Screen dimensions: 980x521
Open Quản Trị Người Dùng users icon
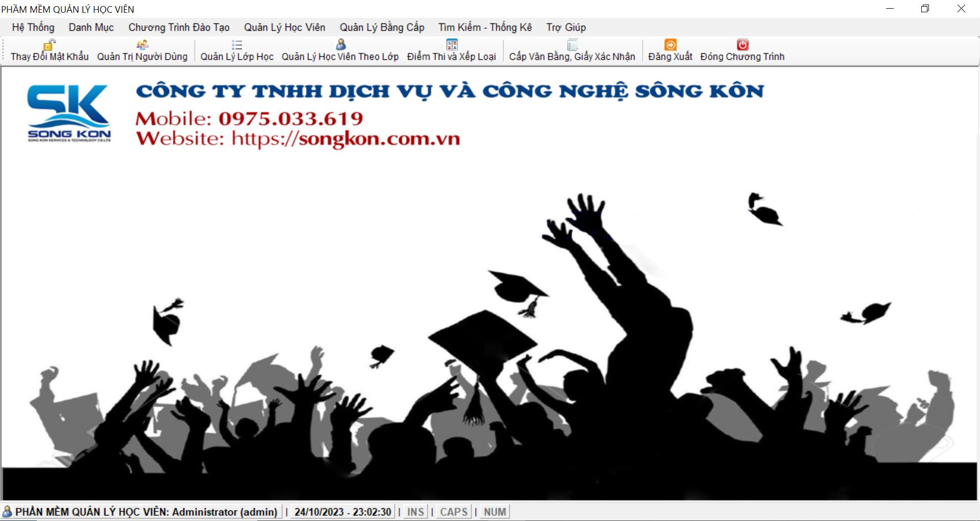[142, 45]
